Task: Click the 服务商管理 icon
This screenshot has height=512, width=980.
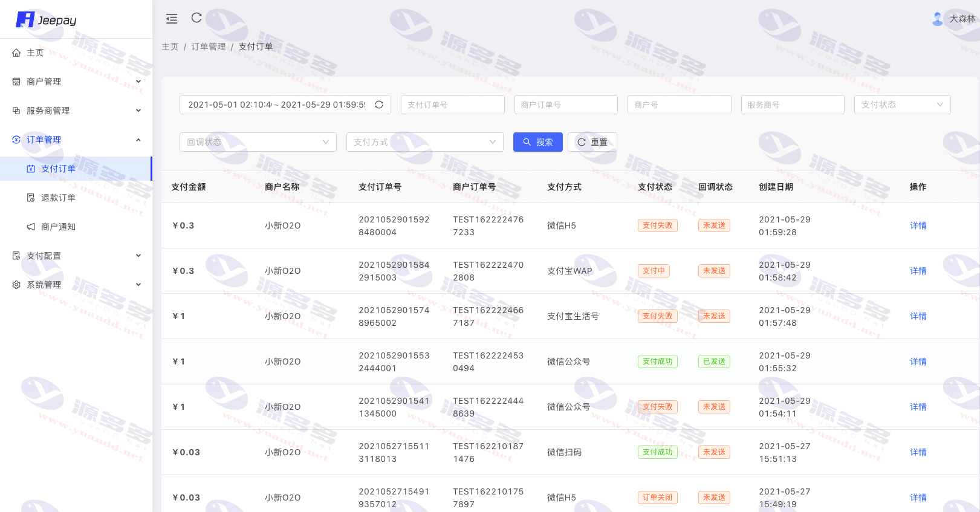Action: coord(16,111)
